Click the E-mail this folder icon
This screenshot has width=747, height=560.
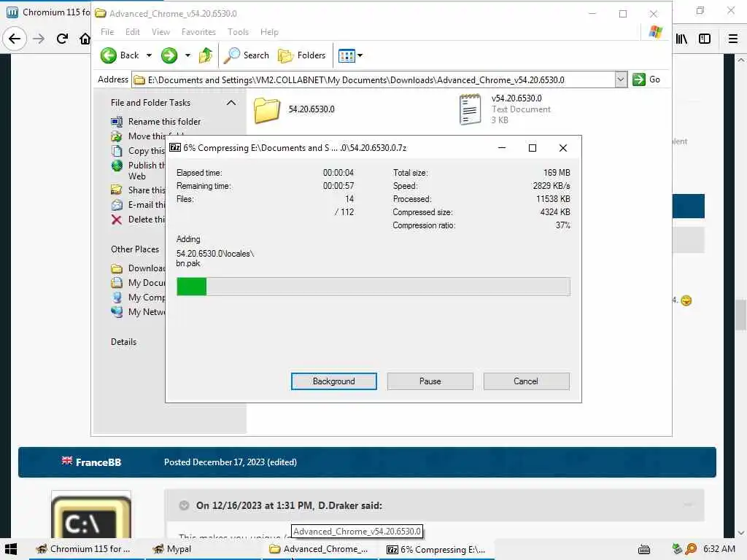coord(117,205)
